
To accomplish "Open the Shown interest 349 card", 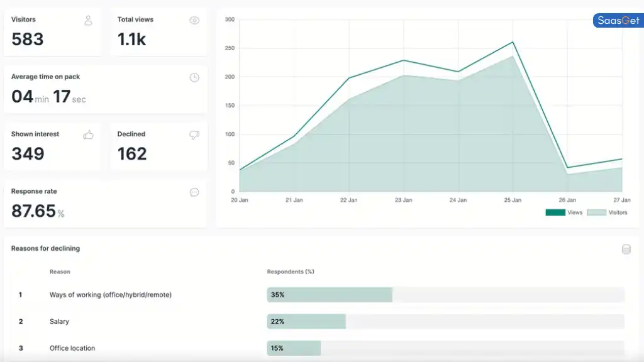I will click(x=52, y=147).
